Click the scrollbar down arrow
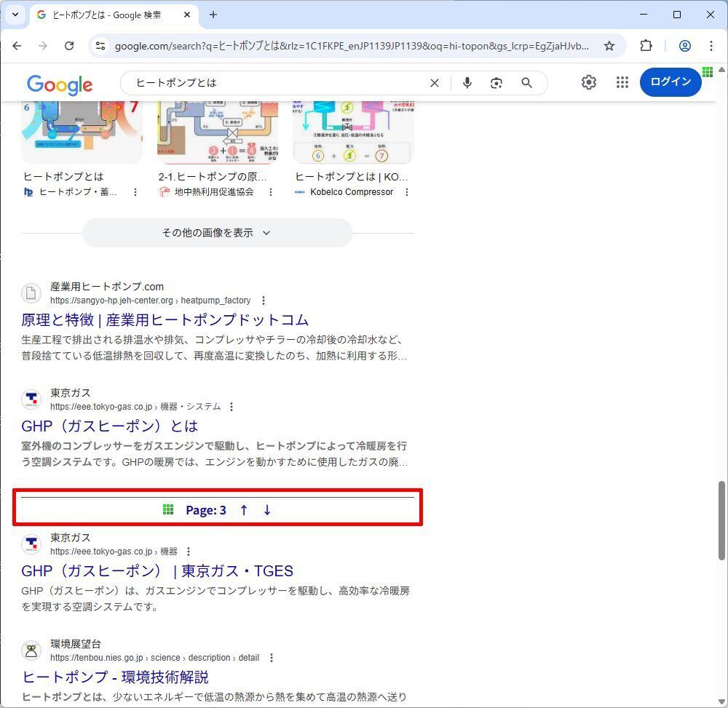This screenshot has height=708, width=728. [x=721, y=701]
